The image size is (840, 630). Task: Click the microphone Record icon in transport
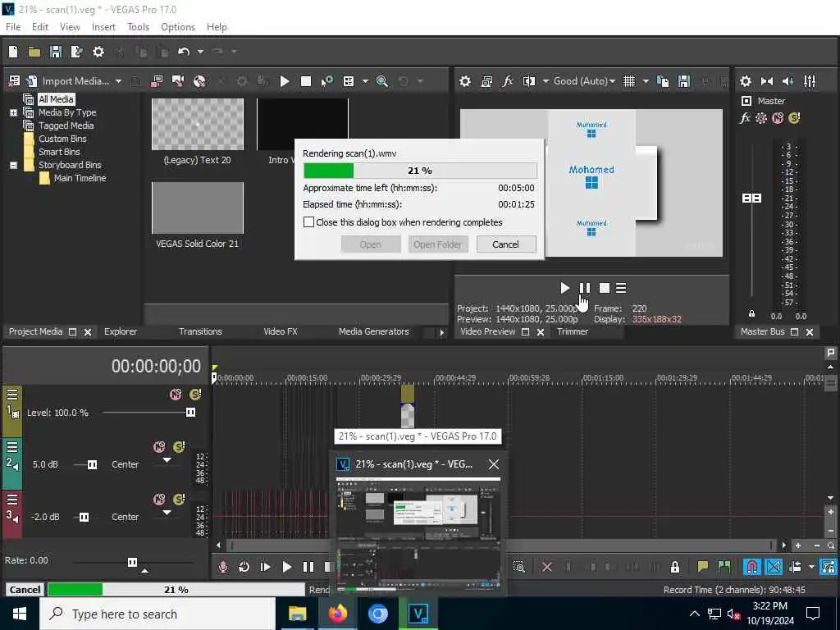tap(223, 567)
